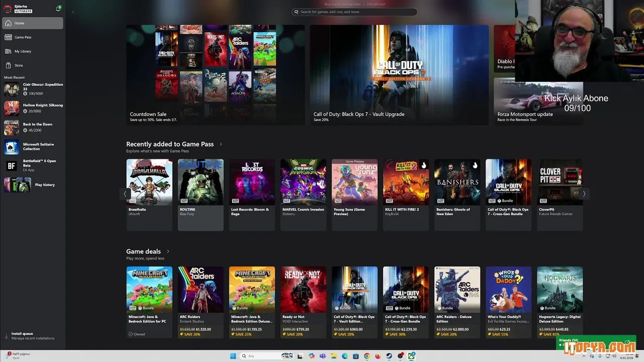
Task: Expand the Game deals chevron
Action: point(168,251)
